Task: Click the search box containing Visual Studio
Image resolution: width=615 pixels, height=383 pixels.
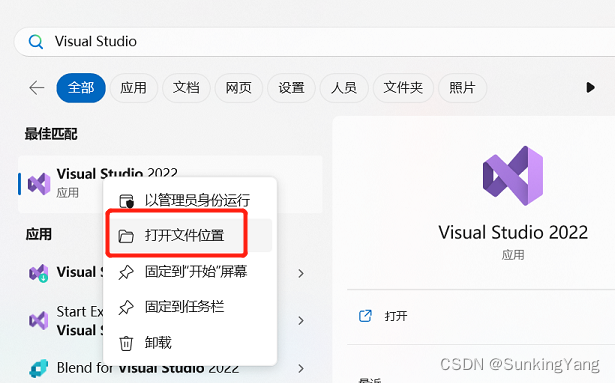Action: coord(315,42)
